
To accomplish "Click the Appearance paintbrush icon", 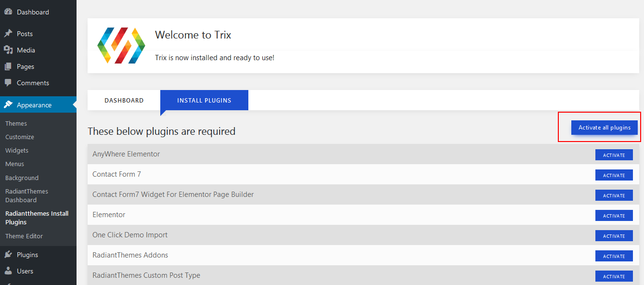I will [8, 105].
